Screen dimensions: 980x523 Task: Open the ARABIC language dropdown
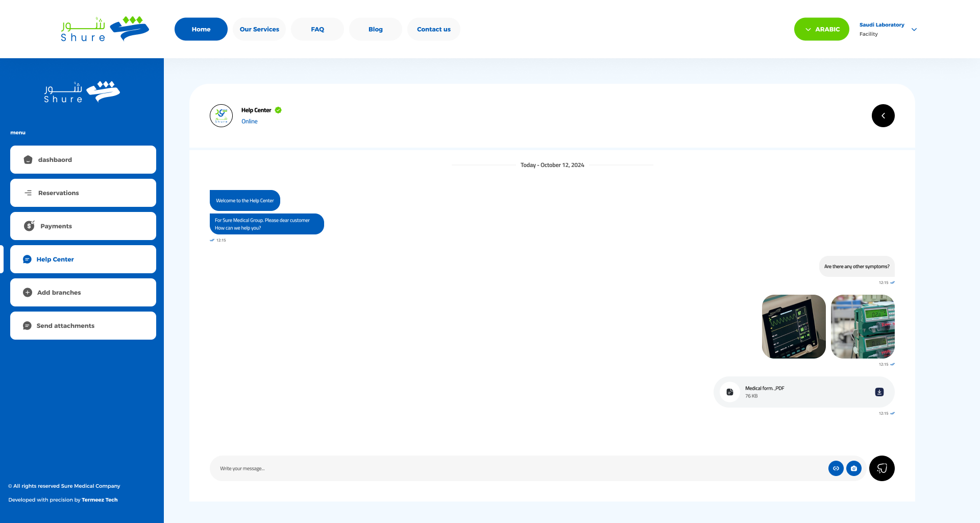821,29
